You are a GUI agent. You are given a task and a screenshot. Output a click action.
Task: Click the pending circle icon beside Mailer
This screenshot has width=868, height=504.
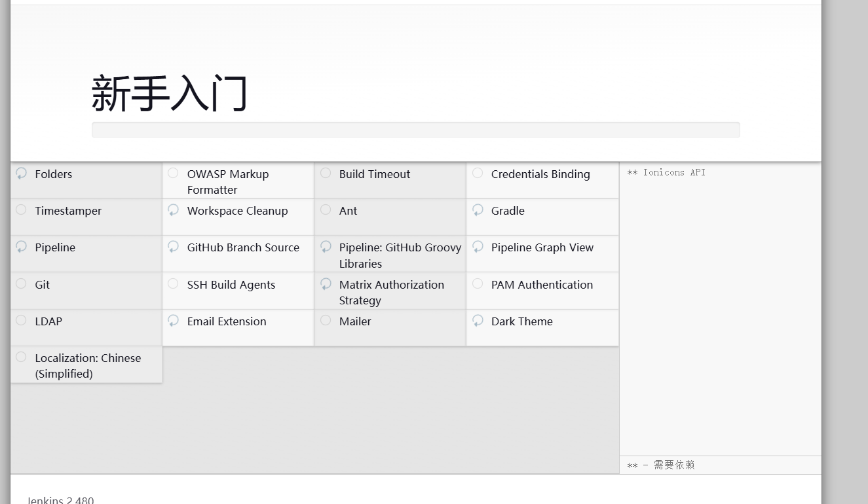(326, 320)
